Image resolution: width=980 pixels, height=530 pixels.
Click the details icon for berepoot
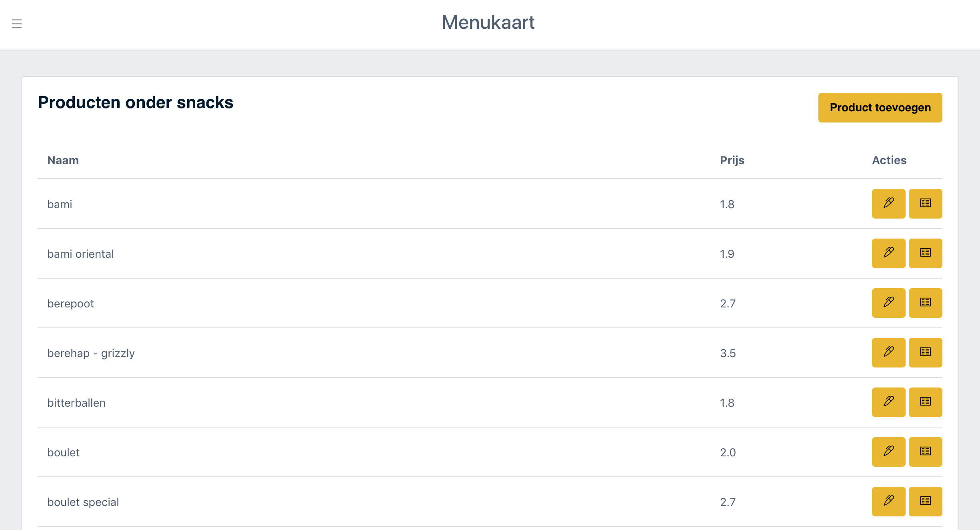[925, 303]
